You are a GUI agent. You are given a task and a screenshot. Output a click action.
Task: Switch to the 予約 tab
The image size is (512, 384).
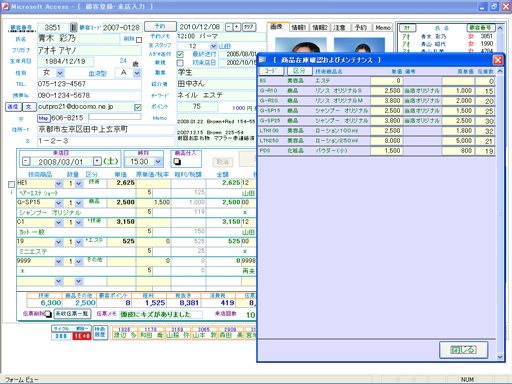361,28
